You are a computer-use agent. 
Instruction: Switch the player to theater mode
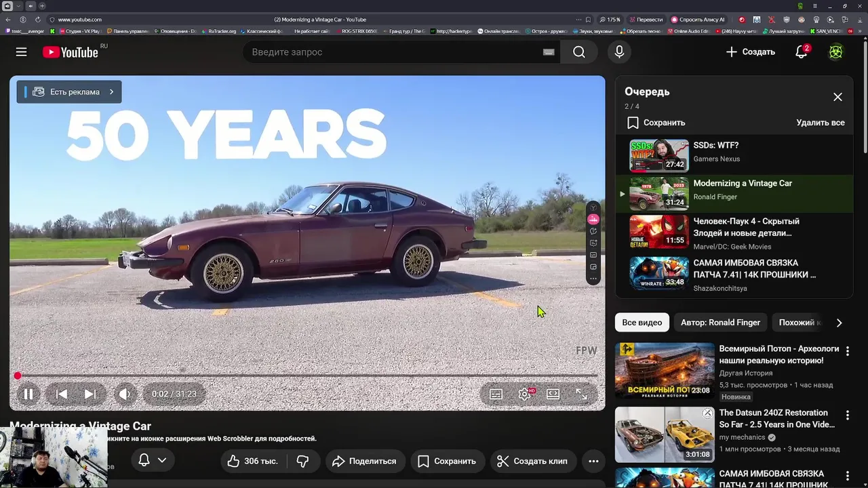553,394
